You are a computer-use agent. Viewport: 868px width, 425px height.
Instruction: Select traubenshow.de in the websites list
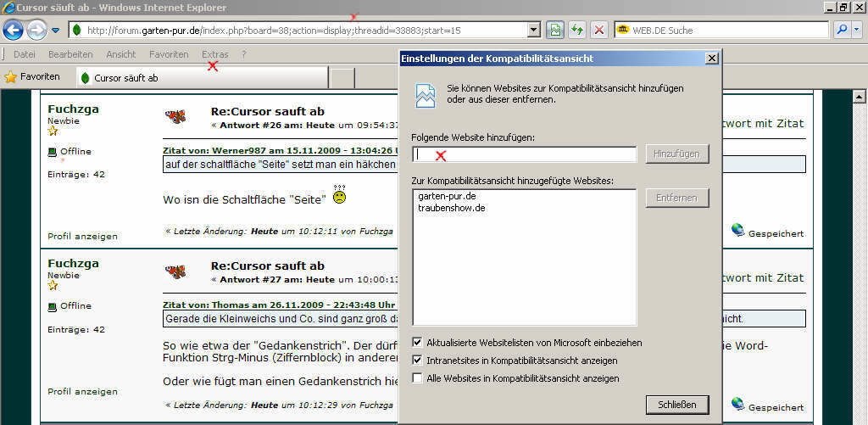[451, 208]
